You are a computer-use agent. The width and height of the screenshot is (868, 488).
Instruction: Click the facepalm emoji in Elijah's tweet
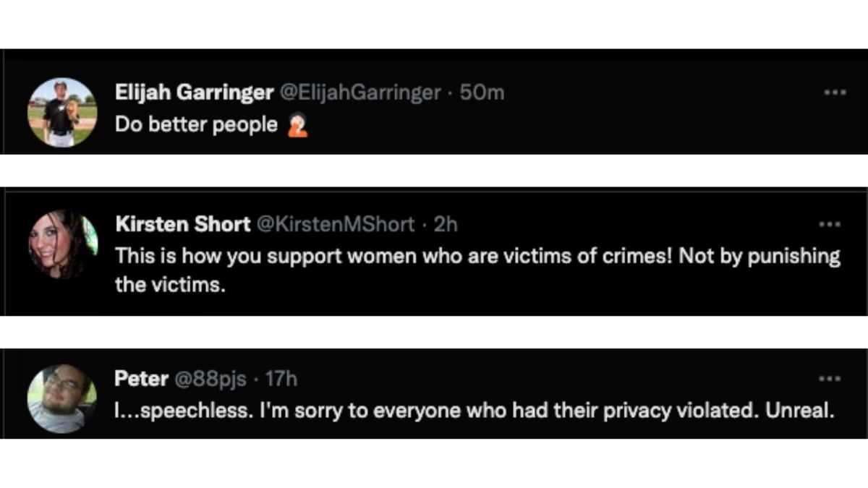[297, 126]
